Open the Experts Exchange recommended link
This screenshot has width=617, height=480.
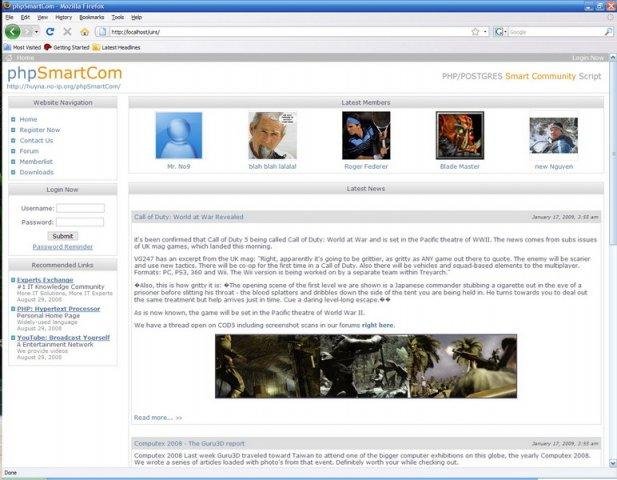click(x=45, y=280)
